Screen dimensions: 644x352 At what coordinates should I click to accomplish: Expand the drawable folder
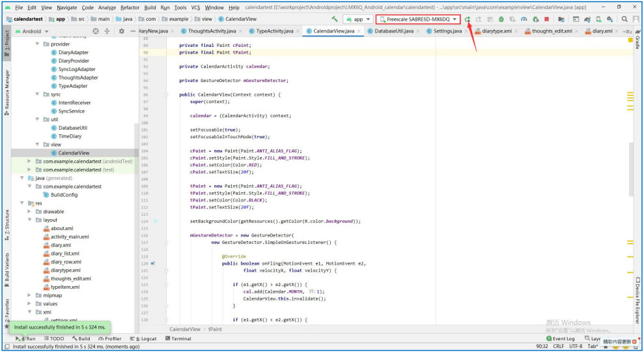pyautogui.click(x=29, y=211)
